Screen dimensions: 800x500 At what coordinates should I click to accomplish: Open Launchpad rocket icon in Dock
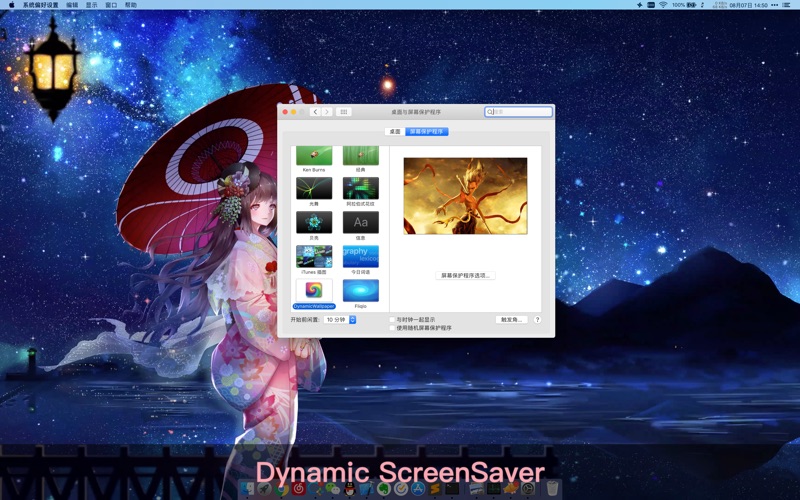click(x=264, y=489)
